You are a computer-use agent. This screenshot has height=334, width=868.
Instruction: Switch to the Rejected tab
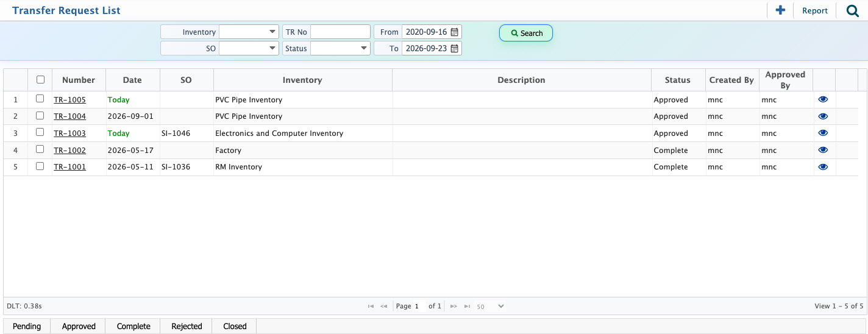click(187, 326)
